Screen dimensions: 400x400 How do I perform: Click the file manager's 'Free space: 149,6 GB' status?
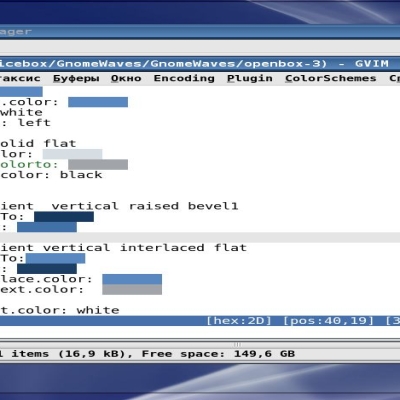[218, 354]
